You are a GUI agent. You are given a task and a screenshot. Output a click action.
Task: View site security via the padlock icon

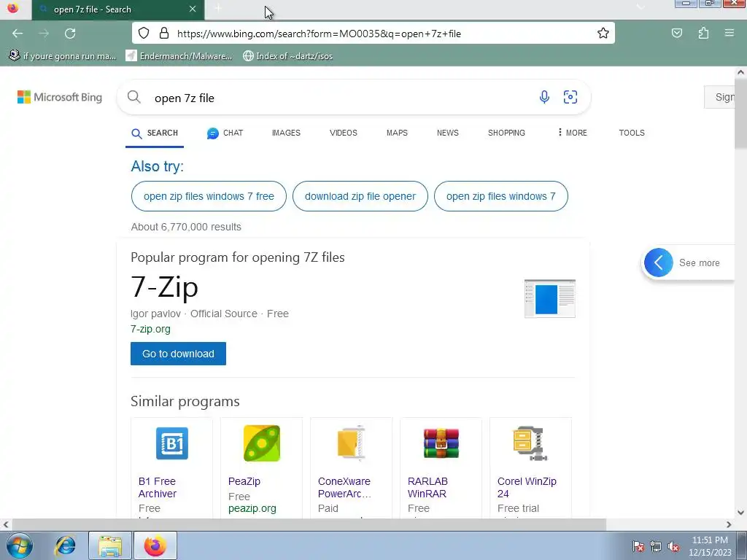coord(164,33)
